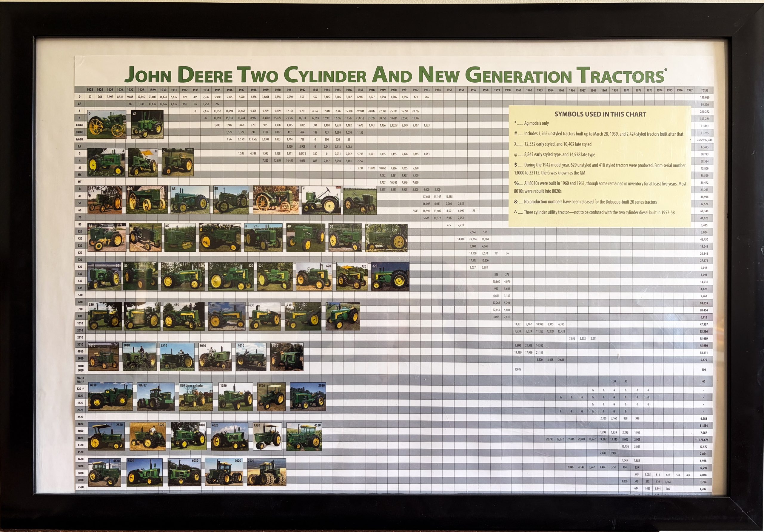Select the 'No production numbers have been released' note
This screenshot has height=532, width=764.
[x=585, y=202]
